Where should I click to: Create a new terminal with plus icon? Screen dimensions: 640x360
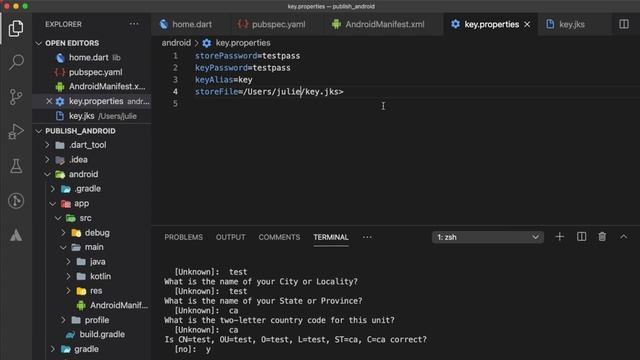click(x=560, y=237)
